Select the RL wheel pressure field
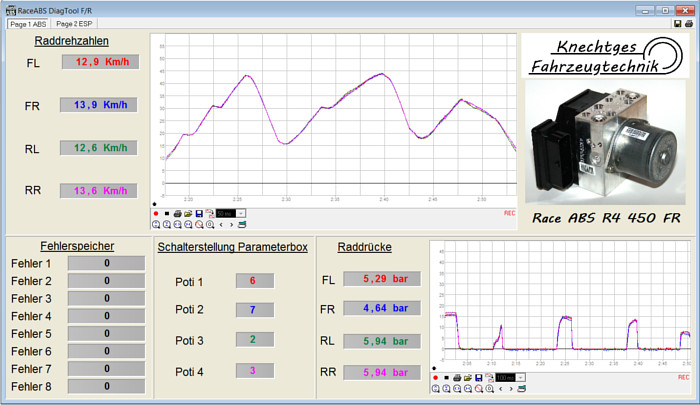This screenshot has height=405, width=700. click(x=382, y=341)
